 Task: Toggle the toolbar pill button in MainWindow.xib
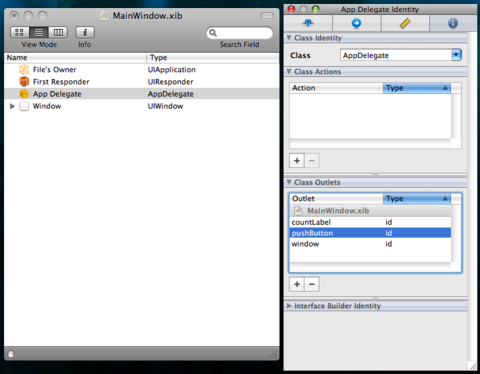pyautogui.click(x=267, y=15)
